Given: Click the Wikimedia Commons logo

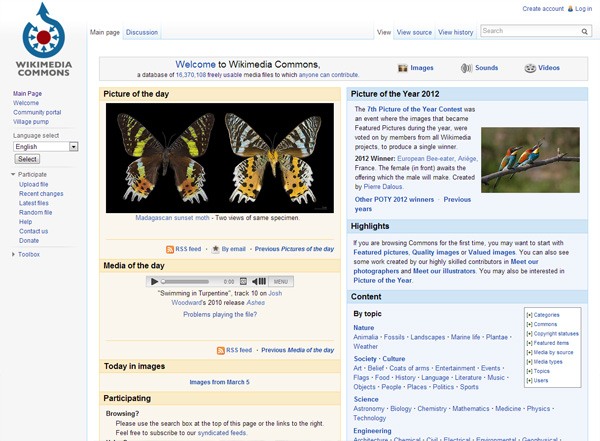Looking at the screenshot, I should 44,39.
